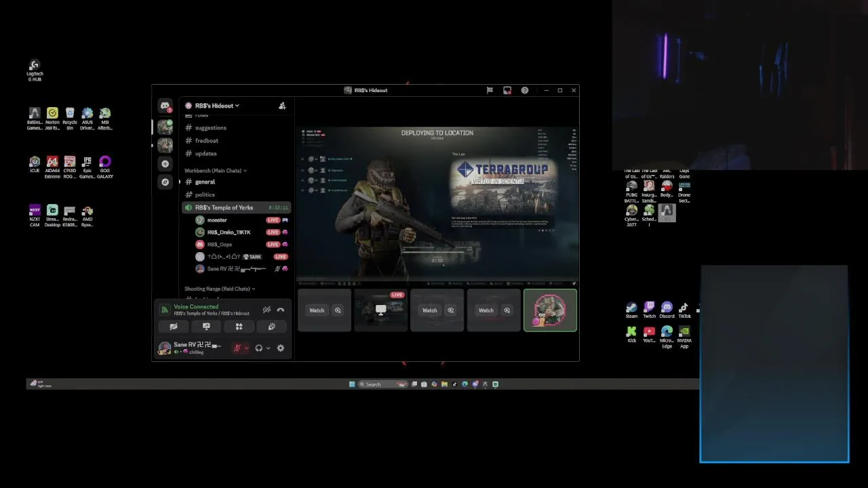Viewport: 868px width, 488px height.
Task: Open the Discord inbox icon in title bar
Action: click(507, 90)
